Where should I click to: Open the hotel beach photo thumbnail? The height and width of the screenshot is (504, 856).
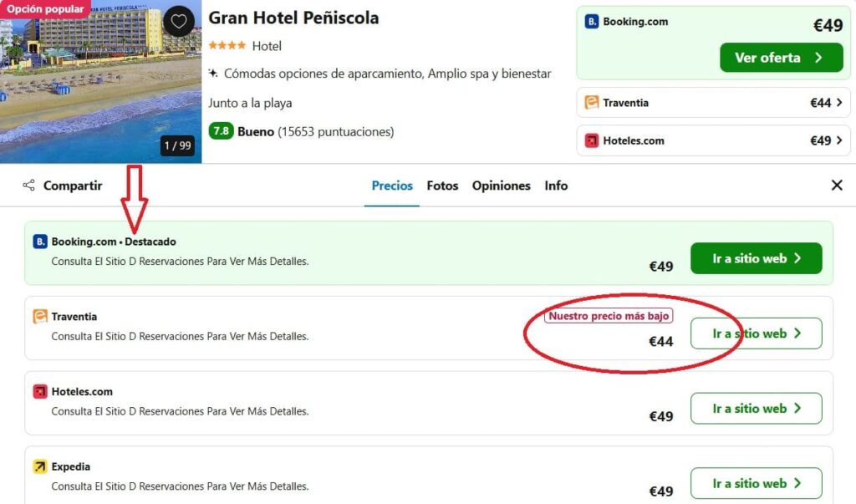(100, 81)
